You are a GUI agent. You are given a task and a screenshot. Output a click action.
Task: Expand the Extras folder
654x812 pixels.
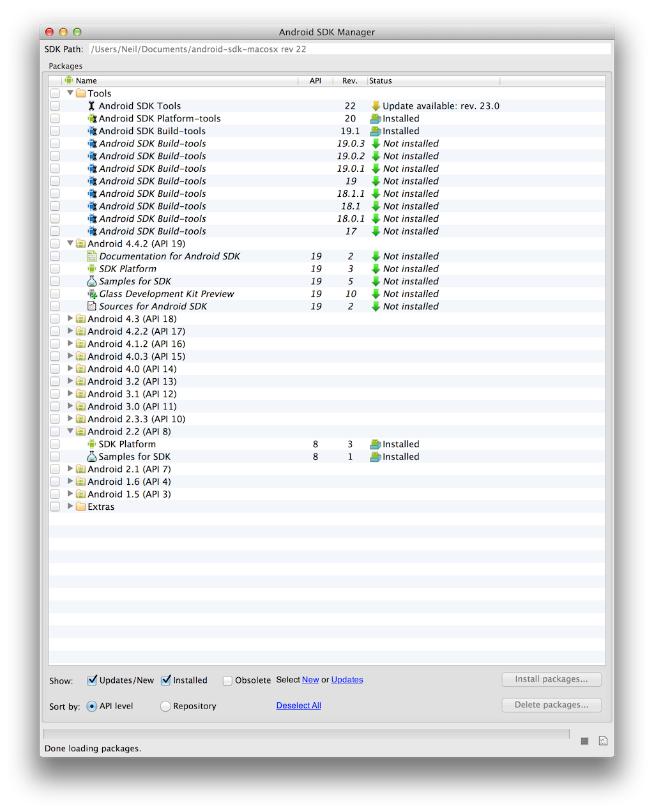pos(70,506)
